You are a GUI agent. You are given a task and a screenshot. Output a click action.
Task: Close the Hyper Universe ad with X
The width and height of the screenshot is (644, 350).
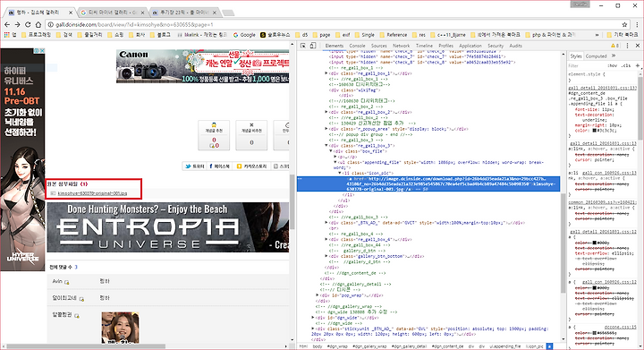click(x=42, y=50)
